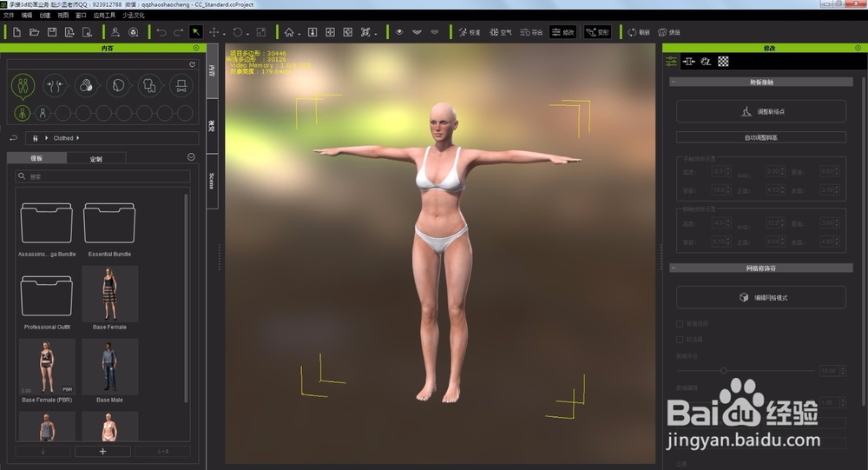Open the clothing category icon

149,86
